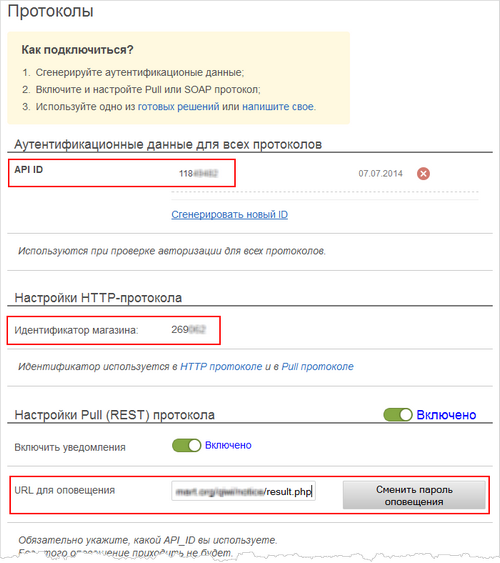Click the blurred API ID value
This screenshot has width=500, height=563.
tap(198, 174)
